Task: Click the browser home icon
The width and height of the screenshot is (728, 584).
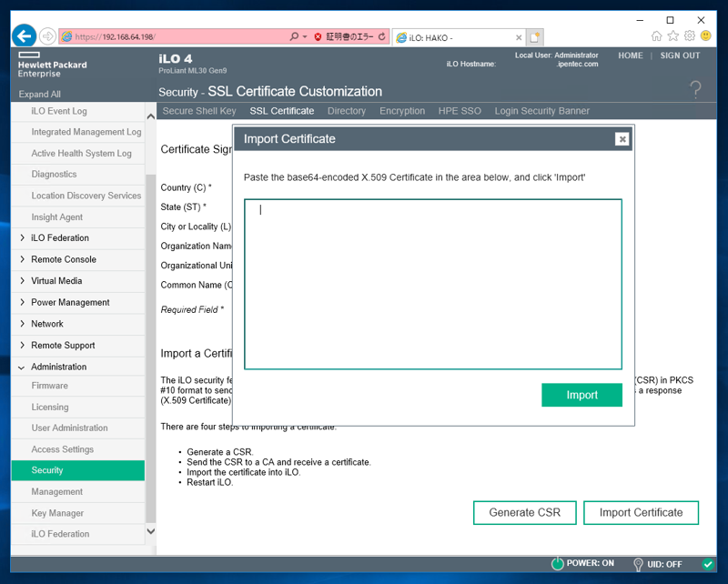Action: point(656,35)
